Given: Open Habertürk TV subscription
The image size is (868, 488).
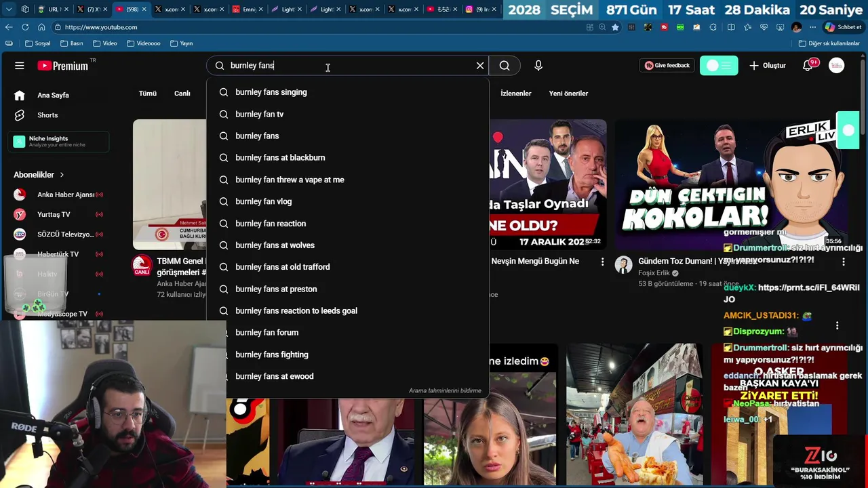Looking at the screenshot, I should pos(59,254).
